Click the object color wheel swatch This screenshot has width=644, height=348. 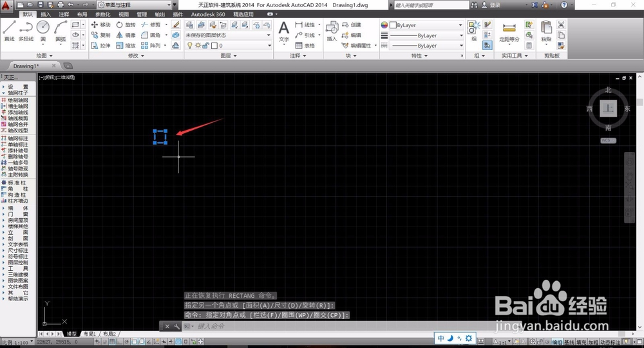pos(384,25)
